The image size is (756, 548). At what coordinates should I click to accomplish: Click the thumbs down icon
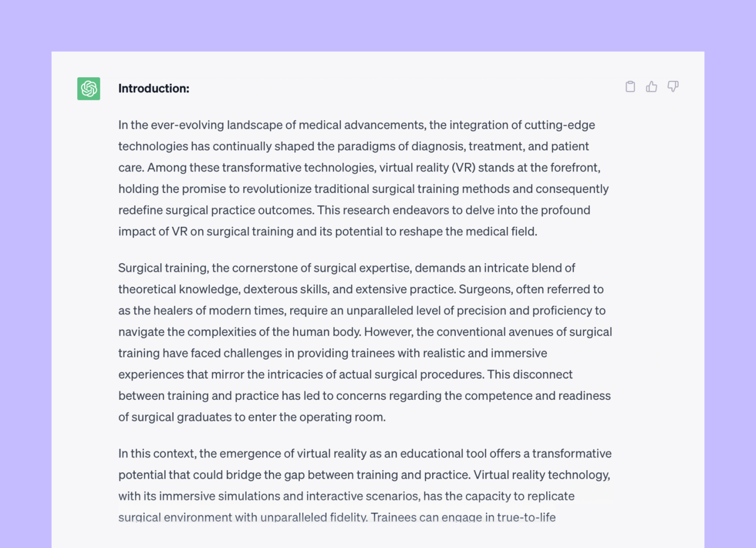point(673,87)
